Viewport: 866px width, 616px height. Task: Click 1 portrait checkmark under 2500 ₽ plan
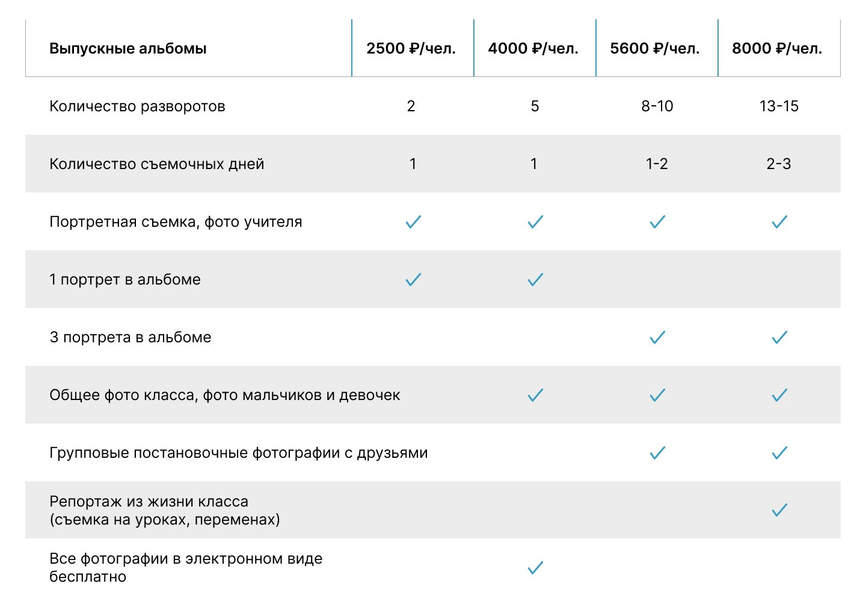coord(413,280)
